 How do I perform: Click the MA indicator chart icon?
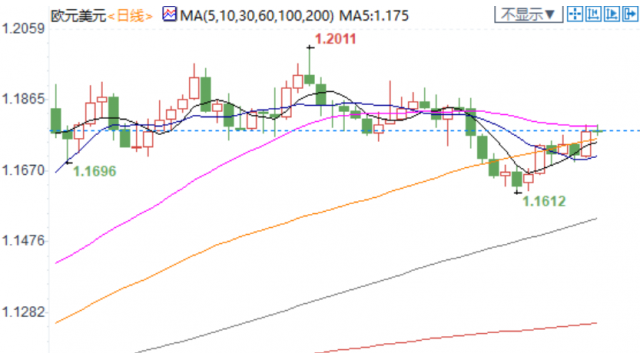click(x=169, y=14)
